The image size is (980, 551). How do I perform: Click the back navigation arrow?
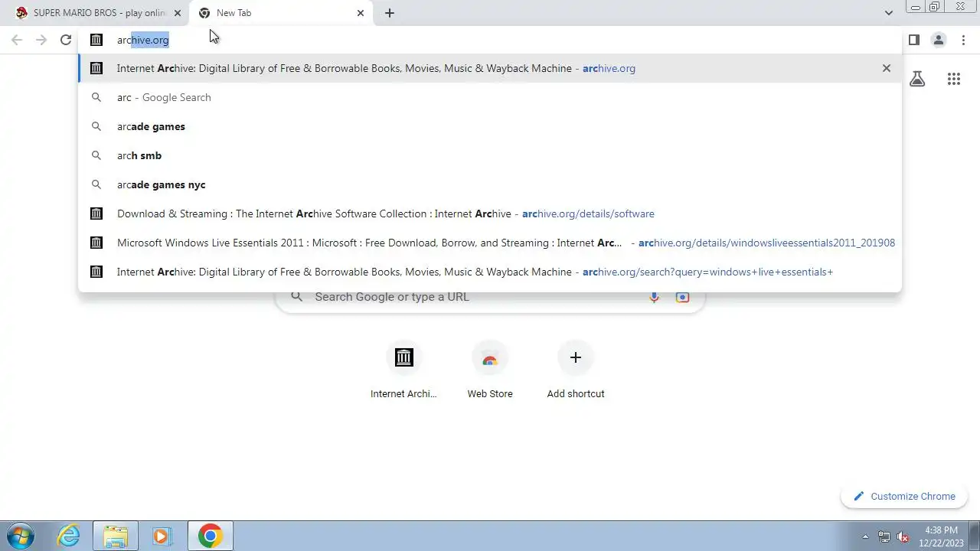[17, 40]
